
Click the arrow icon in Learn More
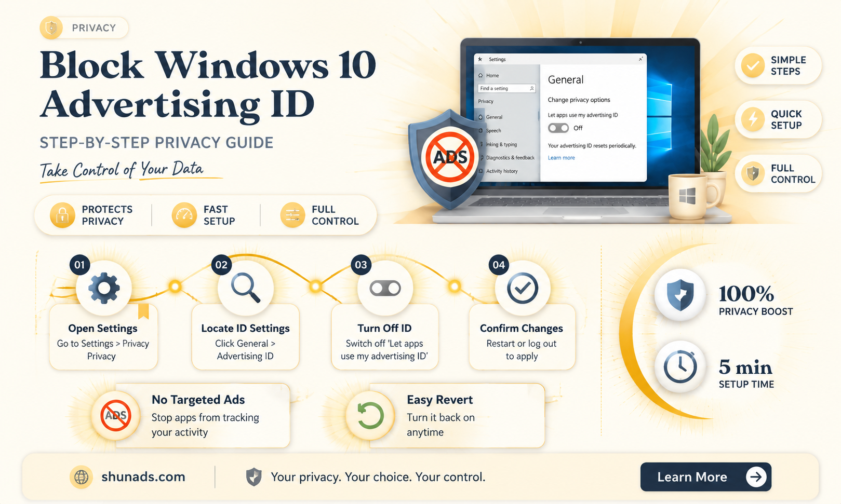pyautogui.click(x=756, y=476)
